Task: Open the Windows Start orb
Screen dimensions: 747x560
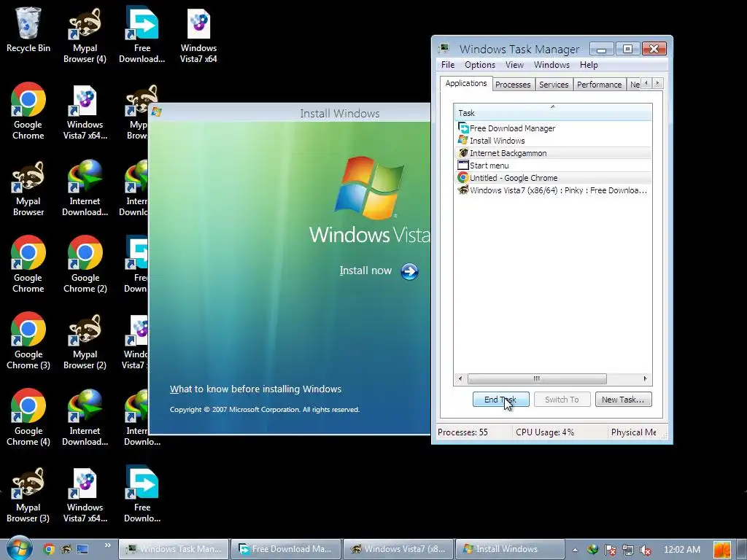Action: [19, 548]
